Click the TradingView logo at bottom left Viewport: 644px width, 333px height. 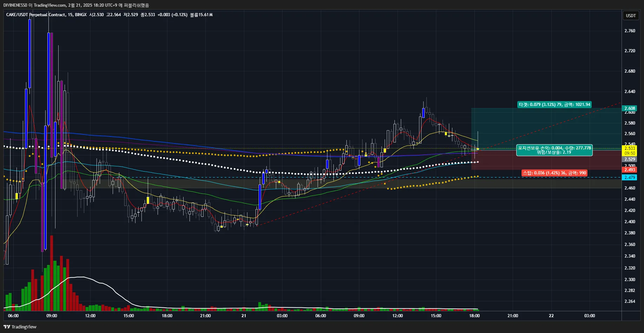pos(20,327)
